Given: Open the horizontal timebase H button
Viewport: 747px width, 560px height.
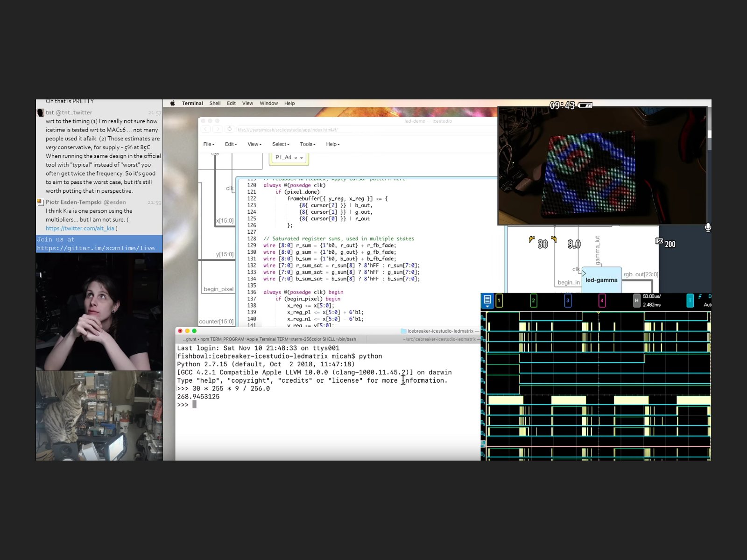Looking at the screenshot, I should pos(636,301).
